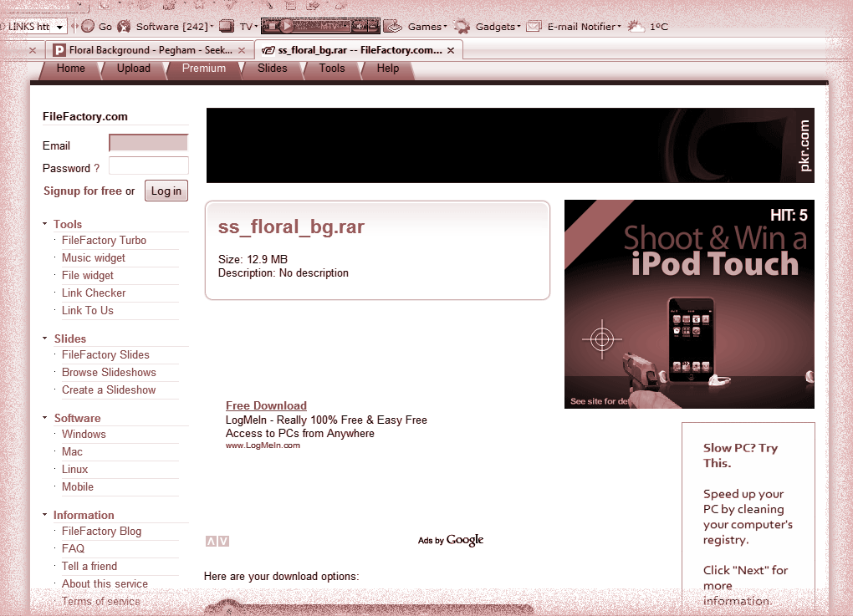Image resolution: width=853 pixels, height=616 pixels.
Task: Close the ss_floral_bg.rar FileFactory tab
Action: click(452, 50)
